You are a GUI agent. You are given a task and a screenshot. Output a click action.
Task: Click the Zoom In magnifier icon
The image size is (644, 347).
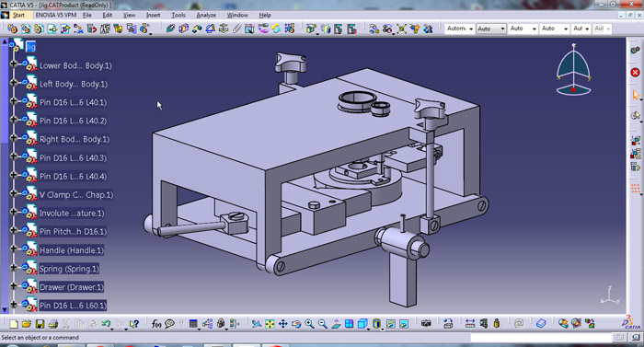[309, 324]
